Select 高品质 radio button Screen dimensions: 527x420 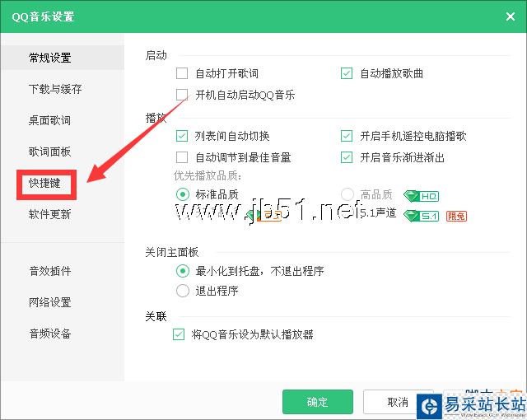347,194
